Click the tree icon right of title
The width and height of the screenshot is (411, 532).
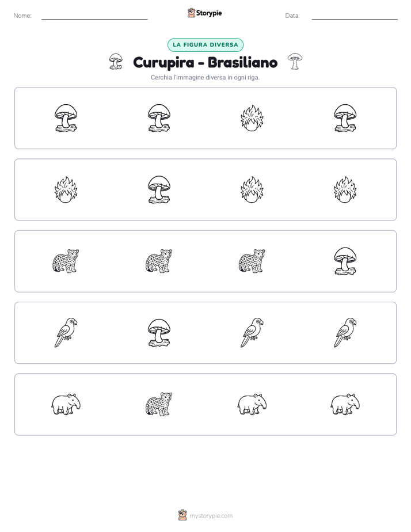click(295, 62)
